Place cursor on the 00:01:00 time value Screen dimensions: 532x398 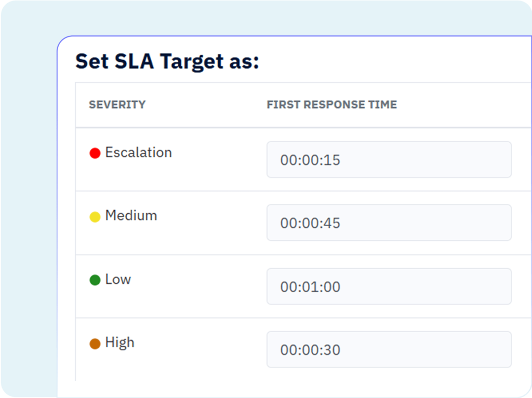[310, 287]
